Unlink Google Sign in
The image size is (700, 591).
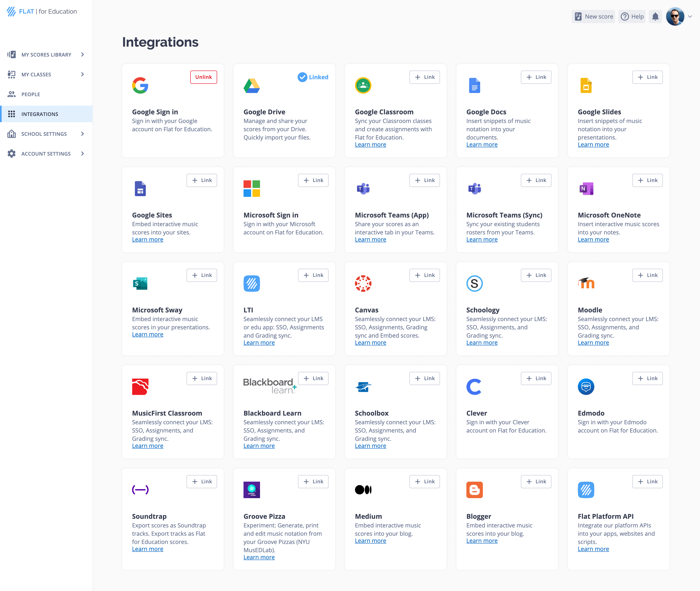click(x=203, y=77)
